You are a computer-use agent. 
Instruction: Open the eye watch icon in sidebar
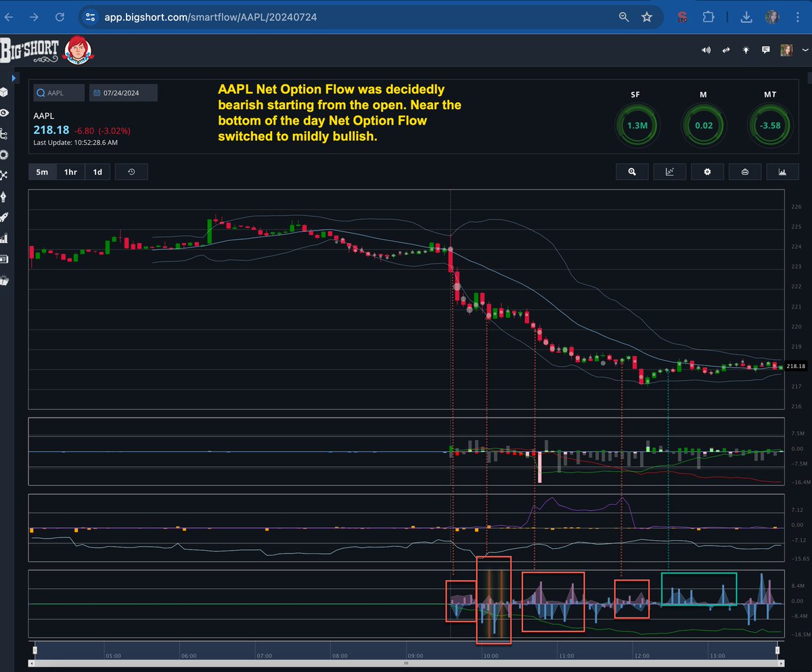(x=3, y=113)
